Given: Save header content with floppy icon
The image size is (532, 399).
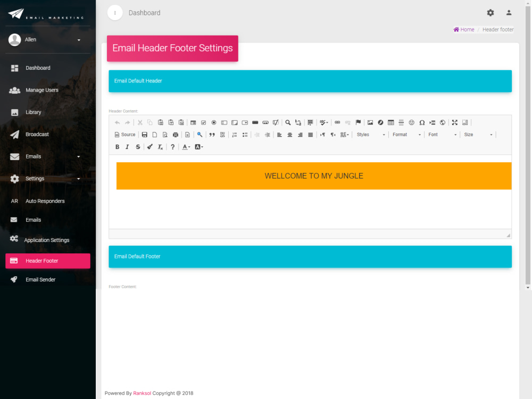Looking at the screenshot, I should pos(145,135).
